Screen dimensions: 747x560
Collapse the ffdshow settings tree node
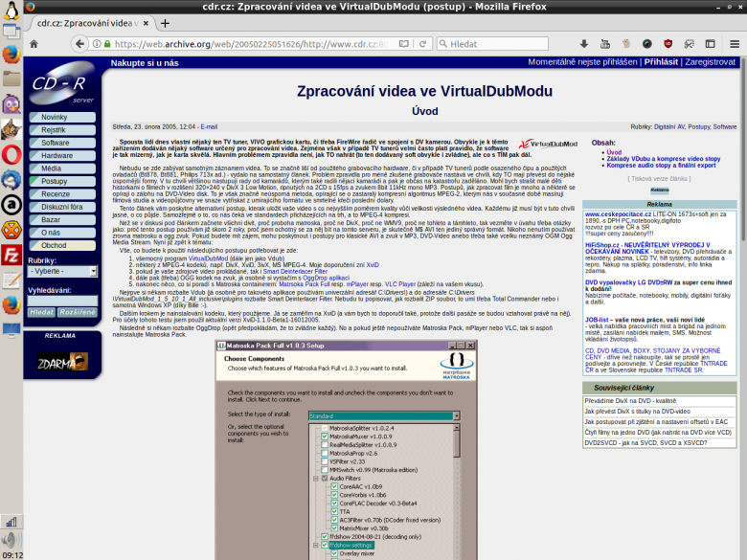coord(315,546)
